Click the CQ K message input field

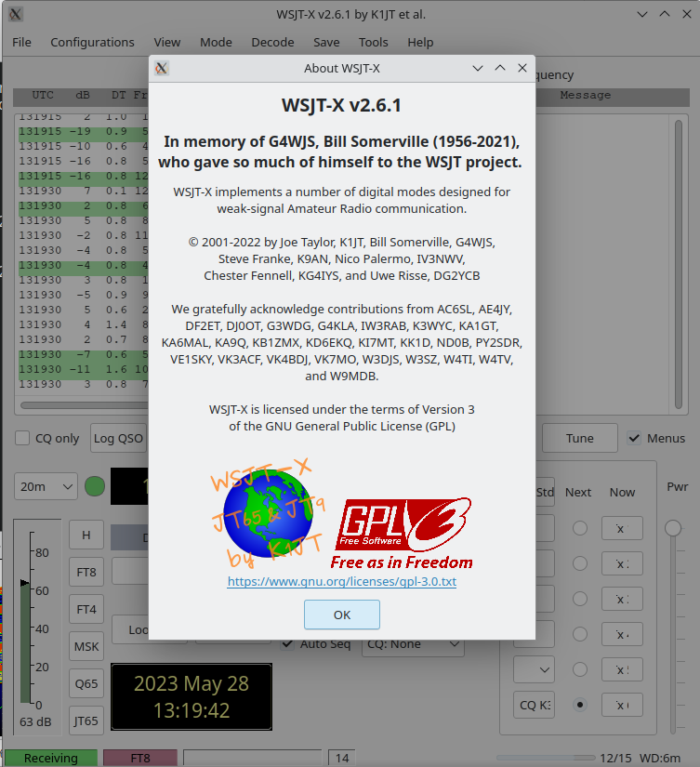pyautogui.click(x=535, y=705)
